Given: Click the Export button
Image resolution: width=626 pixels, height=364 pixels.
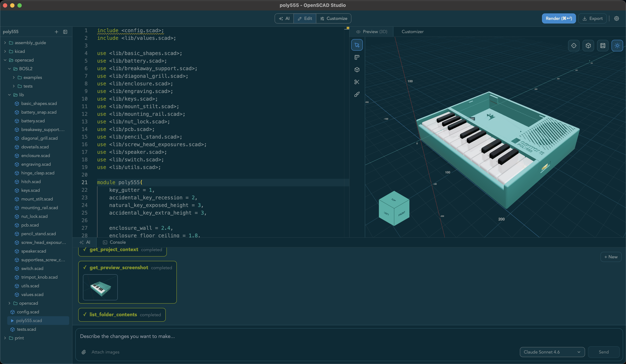Looking at the screenshot, I should click(x=592, y=18).
